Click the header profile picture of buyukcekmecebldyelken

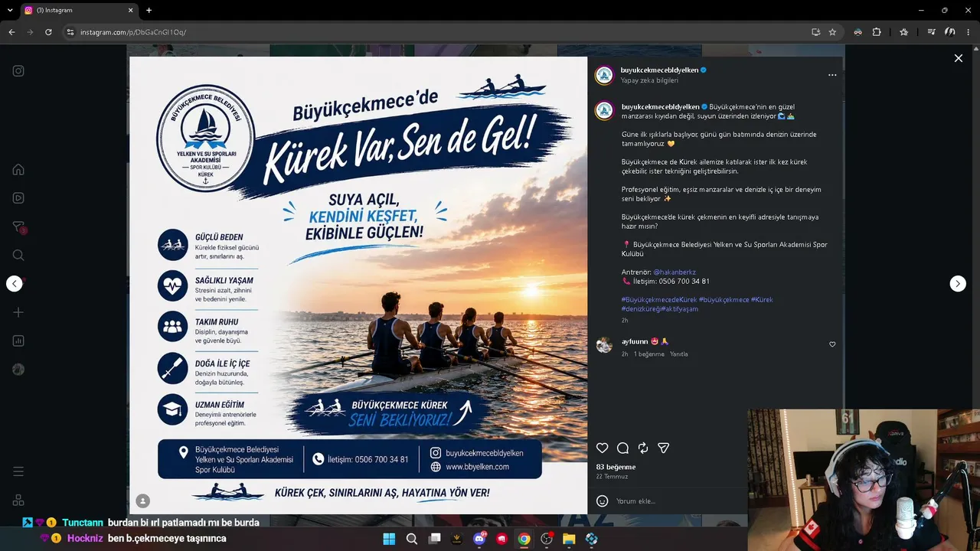pos(605,75)
